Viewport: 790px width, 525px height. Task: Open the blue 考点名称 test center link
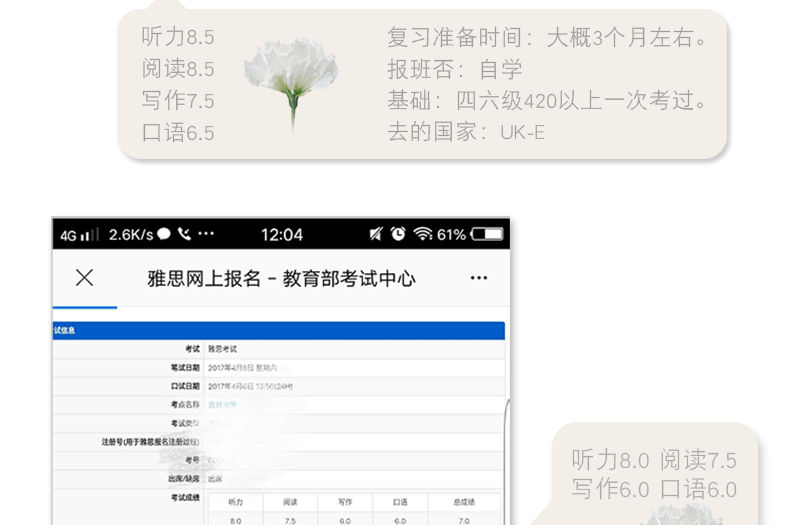click(222, 405)
